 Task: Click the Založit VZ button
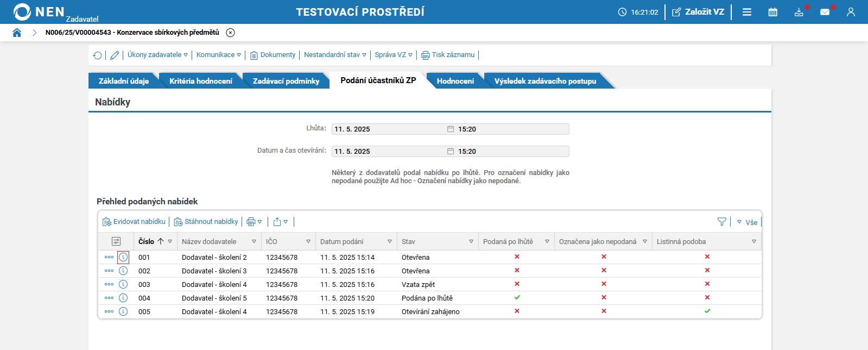(698, 12)
